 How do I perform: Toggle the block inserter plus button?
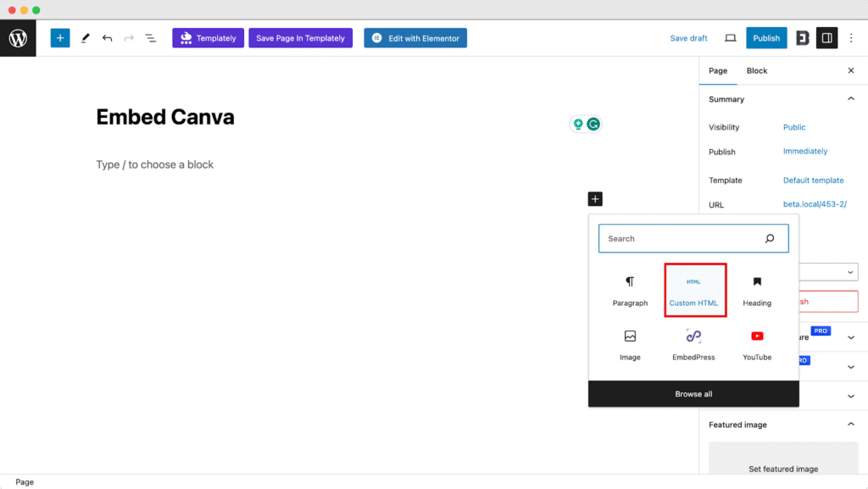(x=60, y=38)
